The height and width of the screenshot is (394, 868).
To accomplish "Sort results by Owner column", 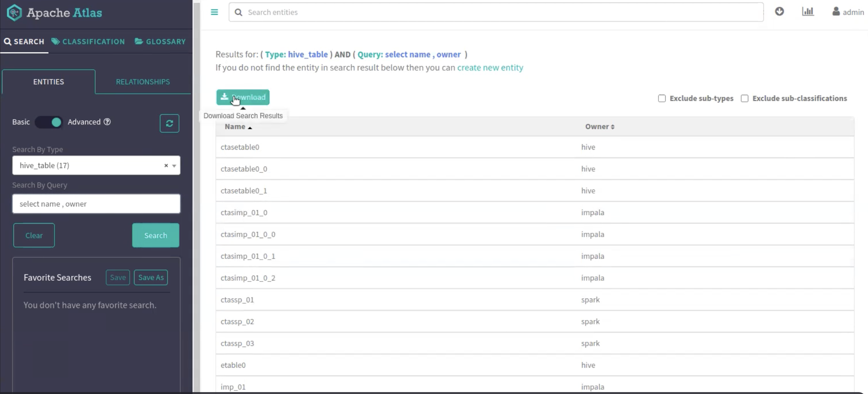I will click(x=600, y=127).
